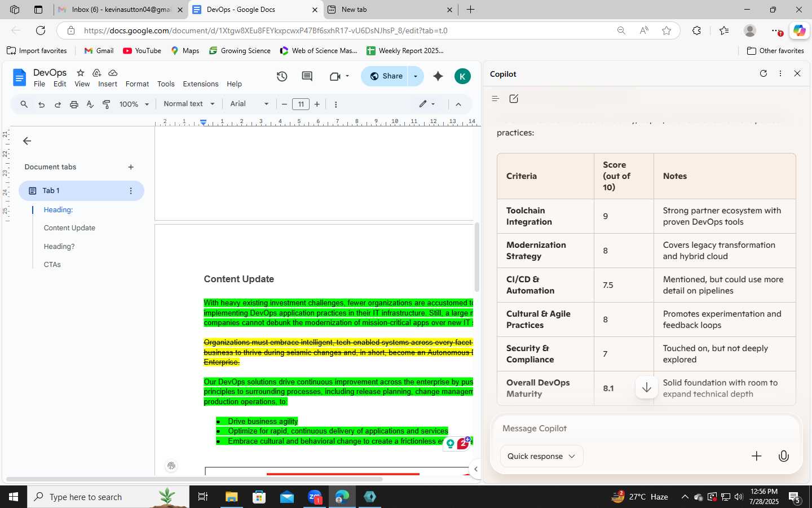Show hidden system tray icons

pyautogui.click(x=685, y=497)
